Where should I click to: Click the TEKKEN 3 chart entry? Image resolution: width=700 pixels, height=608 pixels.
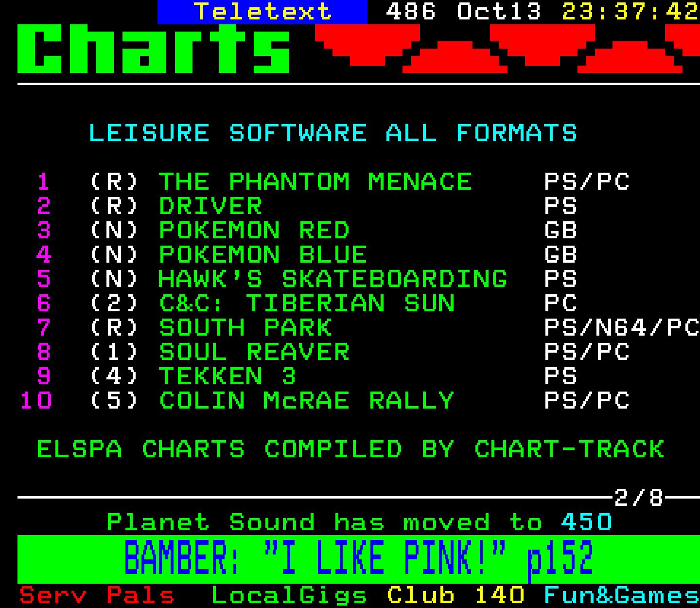click(227, 376)
